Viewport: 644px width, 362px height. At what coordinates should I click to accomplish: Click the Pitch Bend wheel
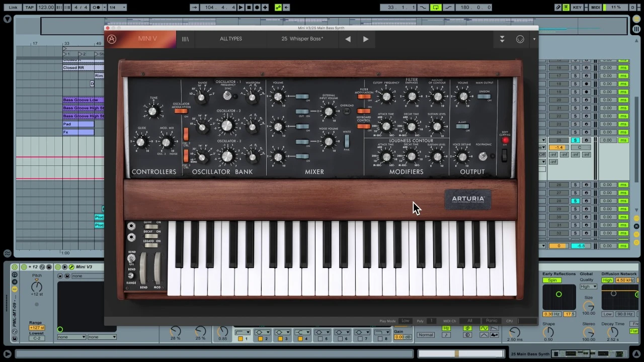tap(143, 268)
